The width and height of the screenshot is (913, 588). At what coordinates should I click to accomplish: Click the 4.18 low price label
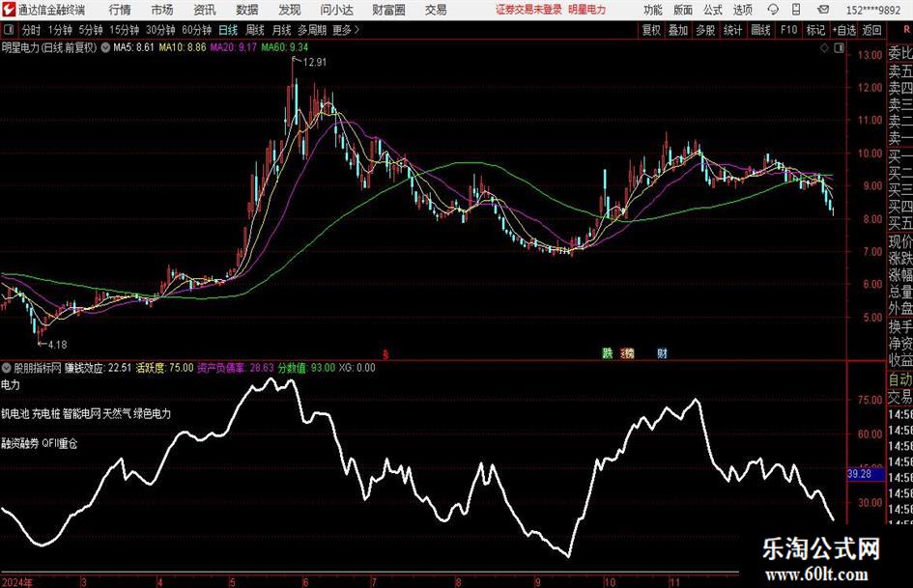(57, 345)
